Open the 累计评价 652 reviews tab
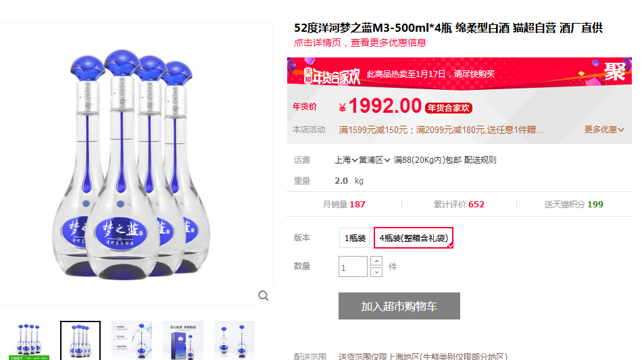The width and height of the screenshot is (644, 360). tap(459, 205)
